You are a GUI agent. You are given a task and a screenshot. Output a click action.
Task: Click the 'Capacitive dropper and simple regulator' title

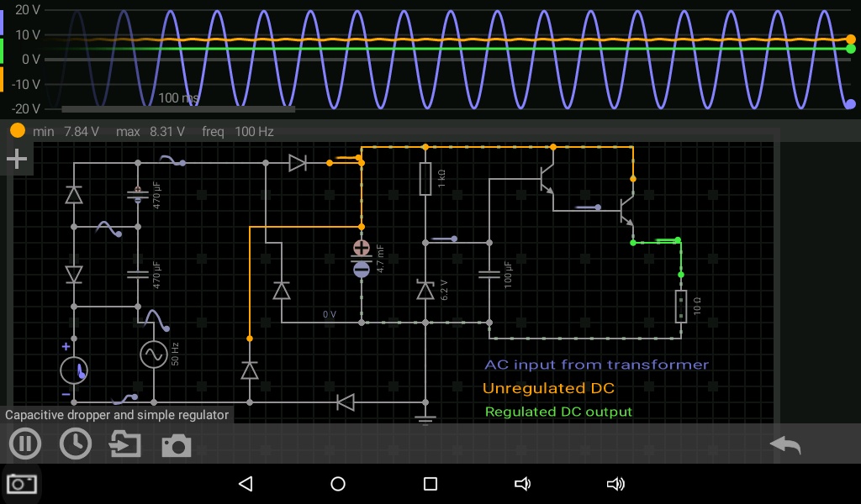(116, 415)
